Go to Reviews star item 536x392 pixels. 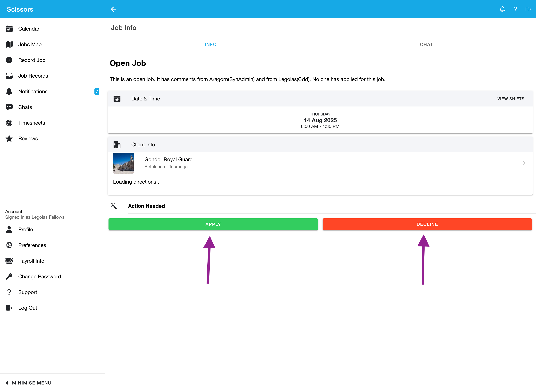click(x=28, y=138)
